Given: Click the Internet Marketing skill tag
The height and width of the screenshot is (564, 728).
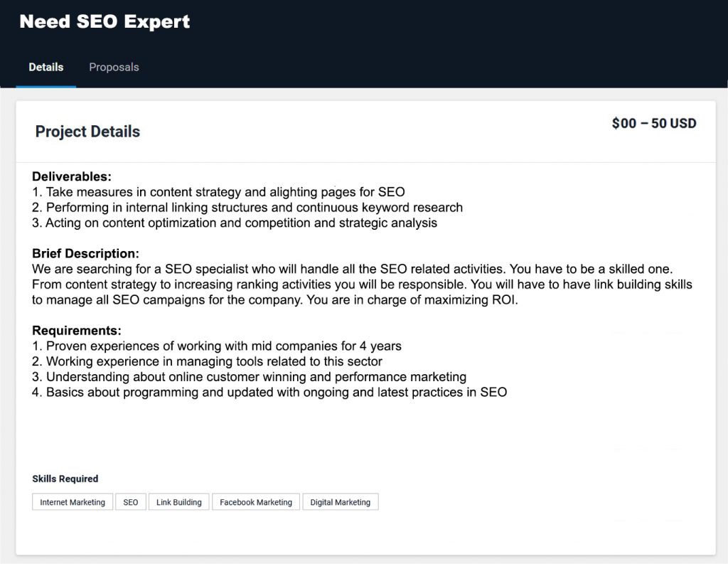Looking at the screenshot, I should [x=72, y=501].
